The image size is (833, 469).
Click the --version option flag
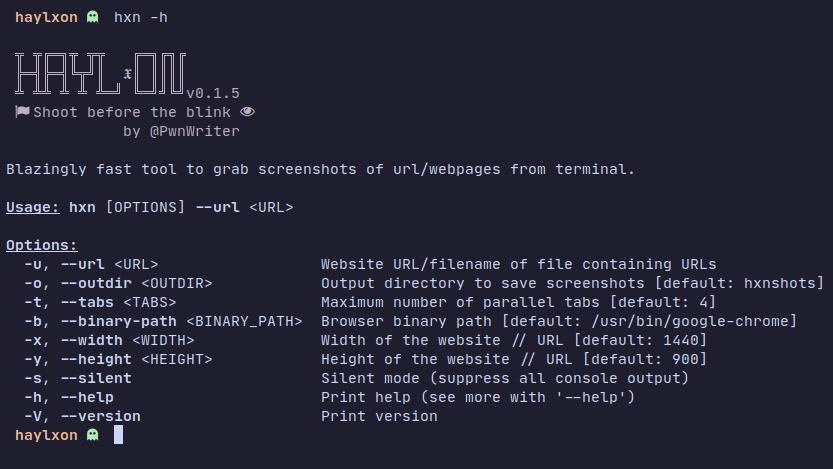(100, 416)
